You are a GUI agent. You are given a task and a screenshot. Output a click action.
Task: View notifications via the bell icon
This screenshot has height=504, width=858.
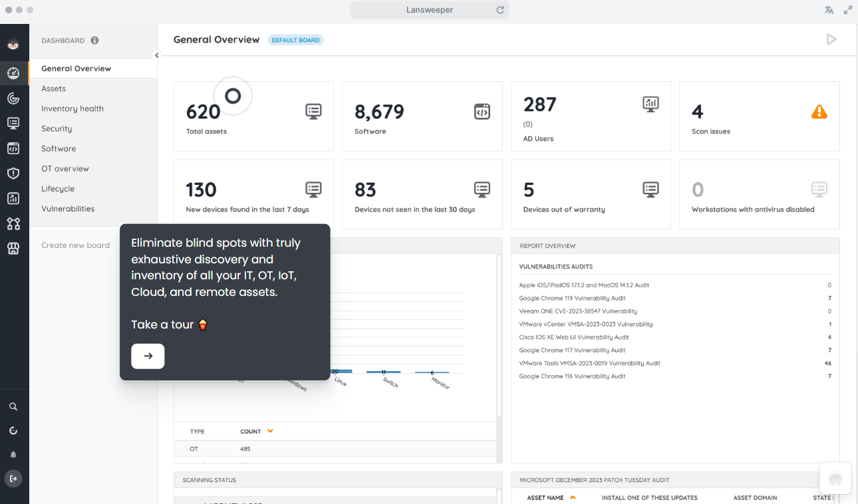pyautogui.click(x=14, y=454)
